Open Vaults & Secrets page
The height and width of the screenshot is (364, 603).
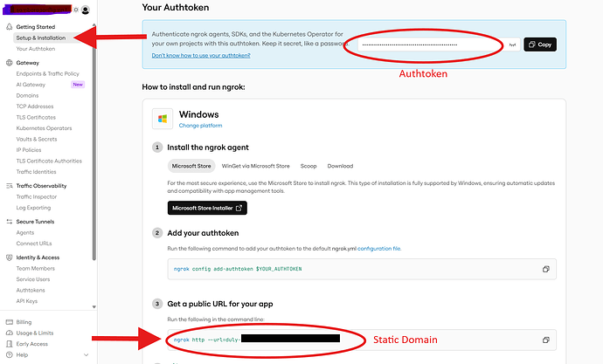[x=37, y=139]
